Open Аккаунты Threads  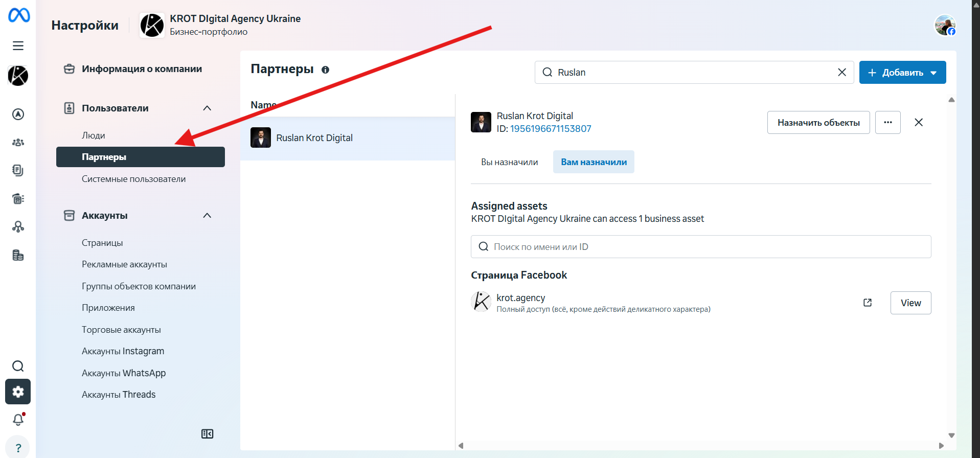click(119, 395)
